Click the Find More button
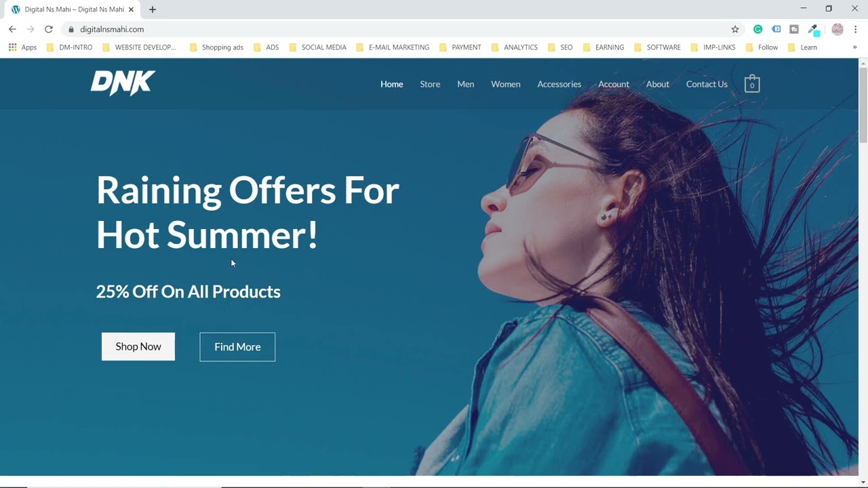 tap(237, 347)
